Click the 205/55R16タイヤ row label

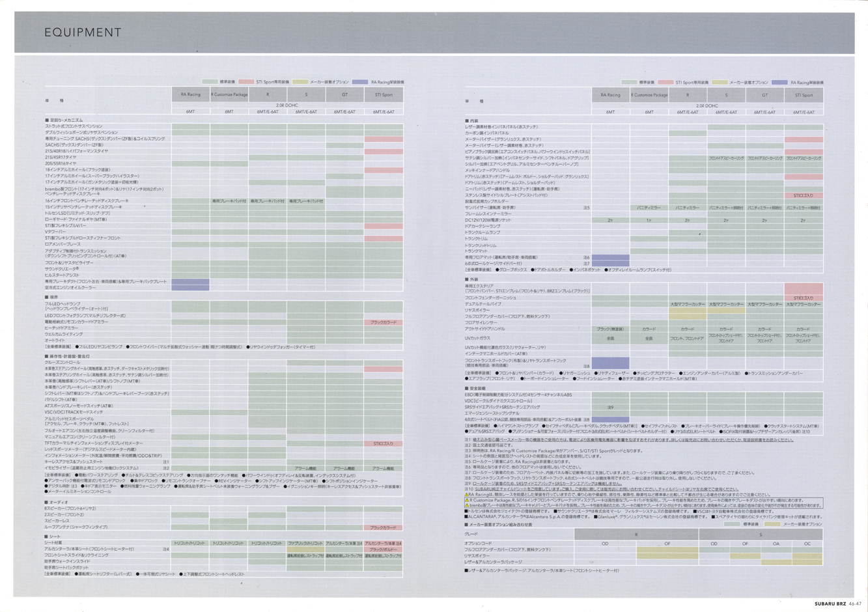click(61, 163)
